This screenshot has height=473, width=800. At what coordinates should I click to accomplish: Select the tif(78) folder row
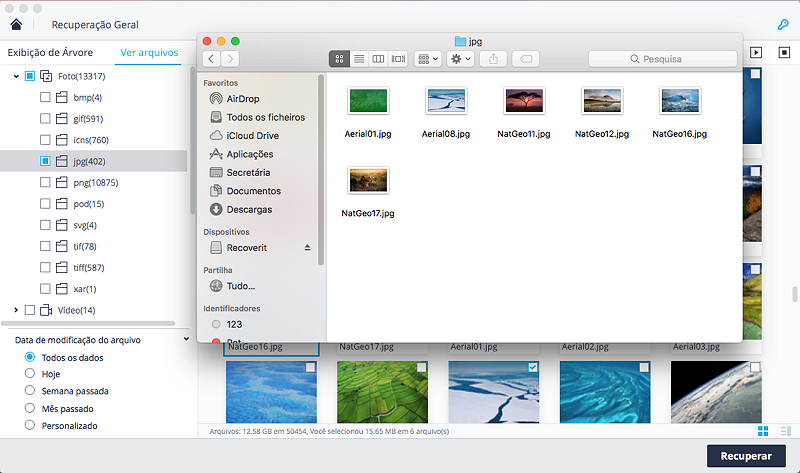pos(93,246)
